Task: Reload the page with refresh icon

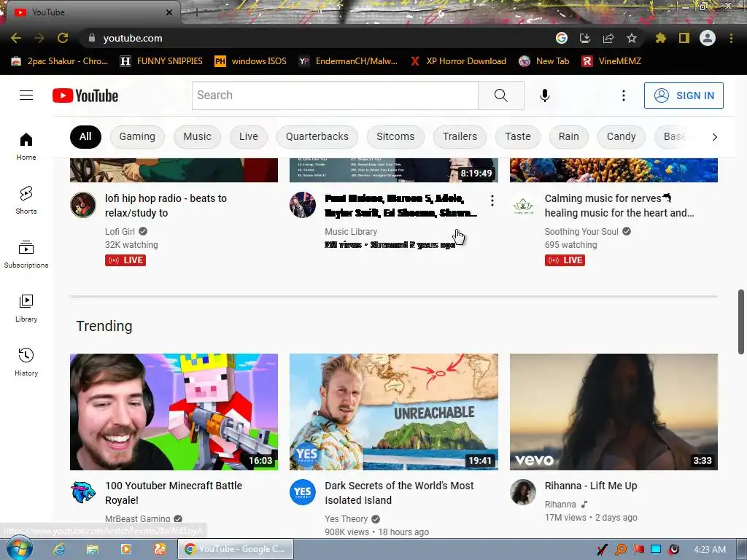Action: pyautogui.click(x=63, y=38)
